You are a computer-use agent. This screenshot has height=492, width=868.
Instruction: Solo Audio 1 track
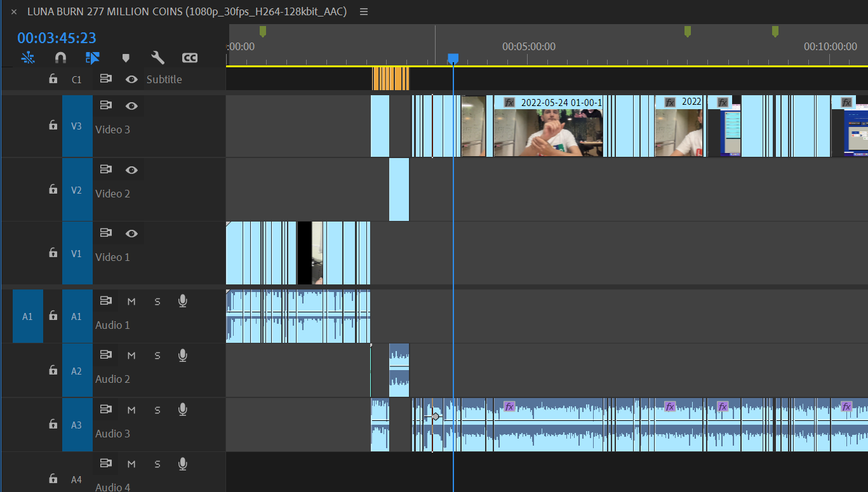pyautogui.click(x=157, y=302)
